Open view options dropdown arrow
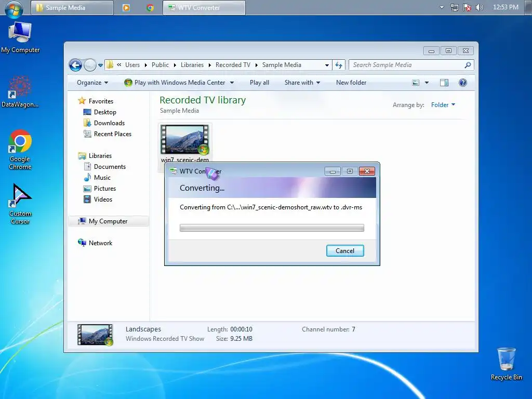Viewport: 532px width, 399px height. point(427,83)
